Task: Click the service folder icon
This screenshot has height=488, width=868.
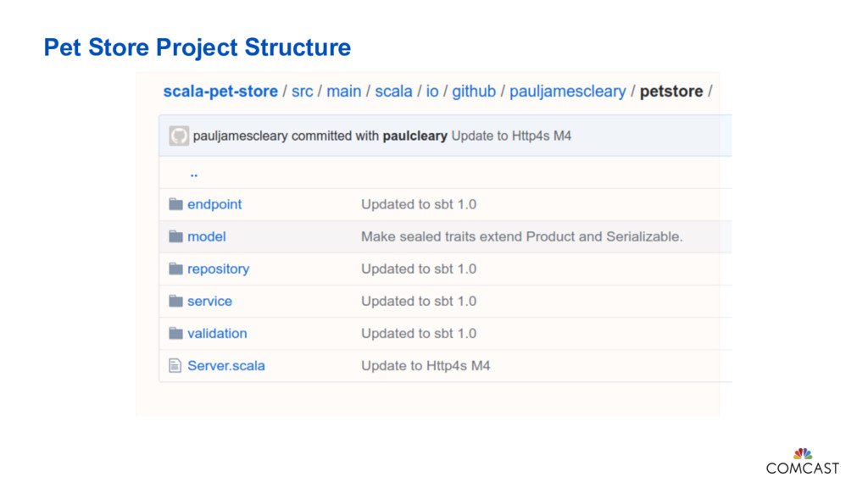Action: click(175, 301)
